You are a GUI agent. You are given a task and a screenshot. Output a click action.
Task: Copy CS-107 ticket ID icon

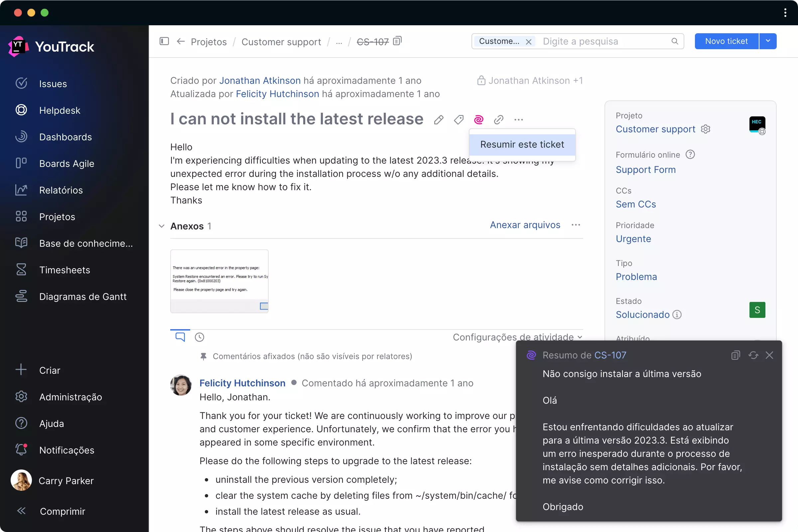[397, 41]
